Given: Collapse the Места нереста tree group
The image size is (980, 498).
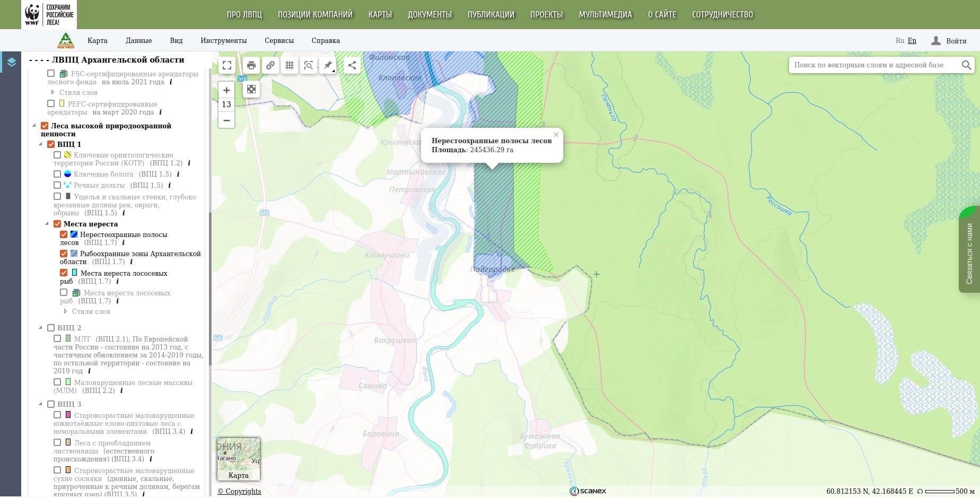Looking at the screenshot, I should click(47, 224).
